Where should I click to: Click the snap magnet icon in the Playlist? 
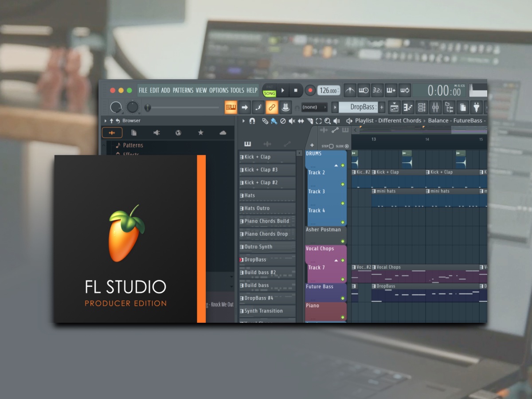[252, 121]
